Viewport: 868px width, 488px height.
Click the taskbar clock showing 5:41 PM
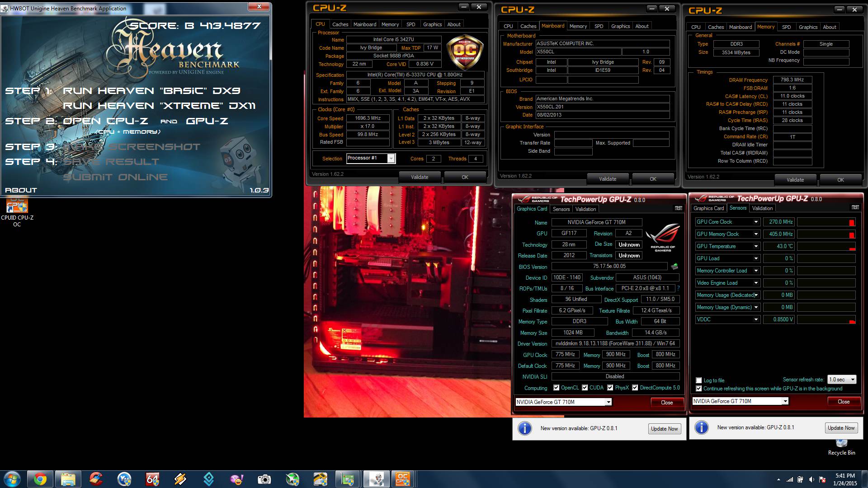[845, 479]
